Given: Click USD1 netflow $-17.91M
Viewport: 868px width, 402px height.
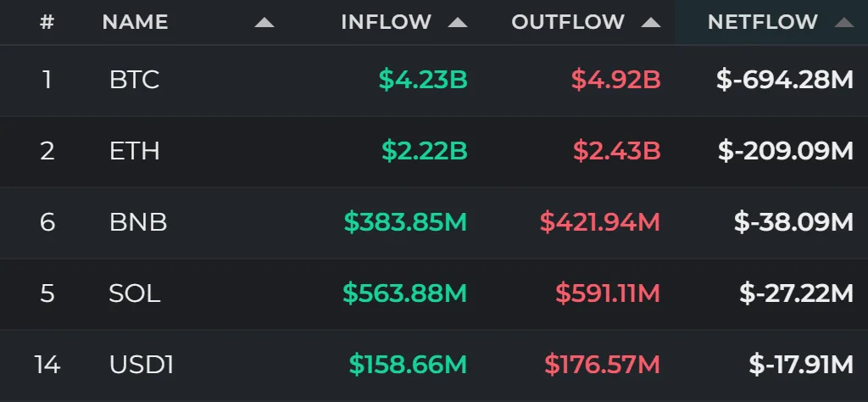Looking at the screenshot, I should 802,365.
